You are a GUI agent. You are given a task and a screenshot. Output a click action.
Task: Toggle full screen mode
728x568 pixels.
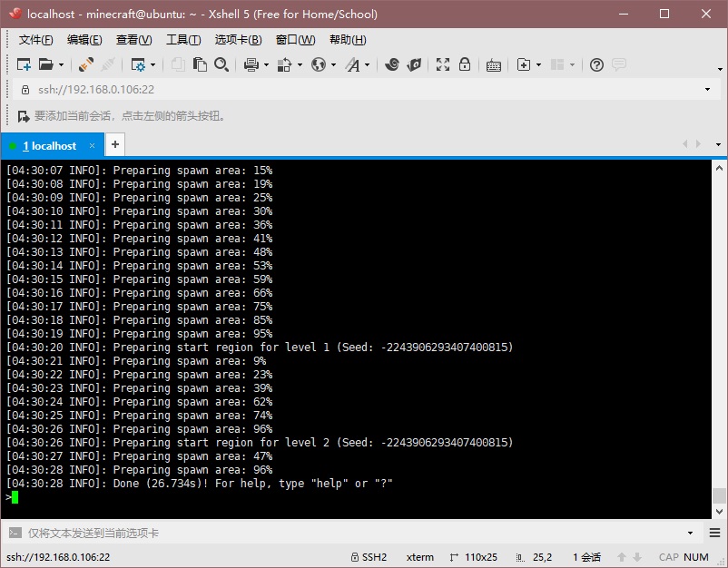[x=442, y=65]
